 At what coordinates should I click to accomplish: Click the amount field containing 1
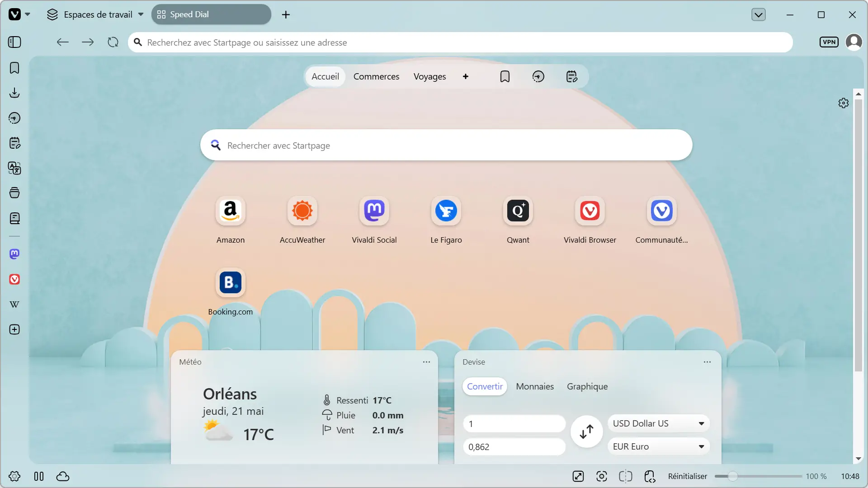point(514,424)
